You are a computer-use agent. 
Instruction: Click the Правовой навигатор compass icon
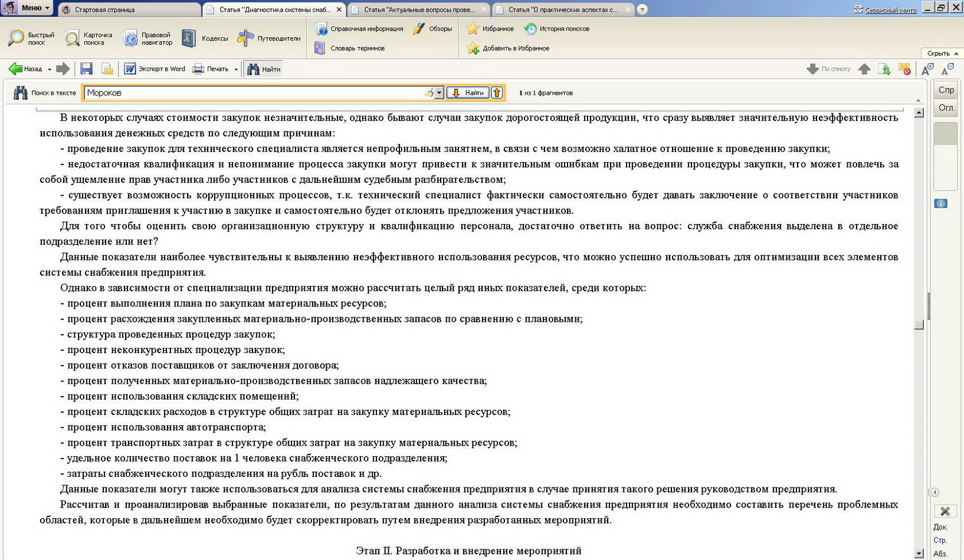click(x=130, y=38)
